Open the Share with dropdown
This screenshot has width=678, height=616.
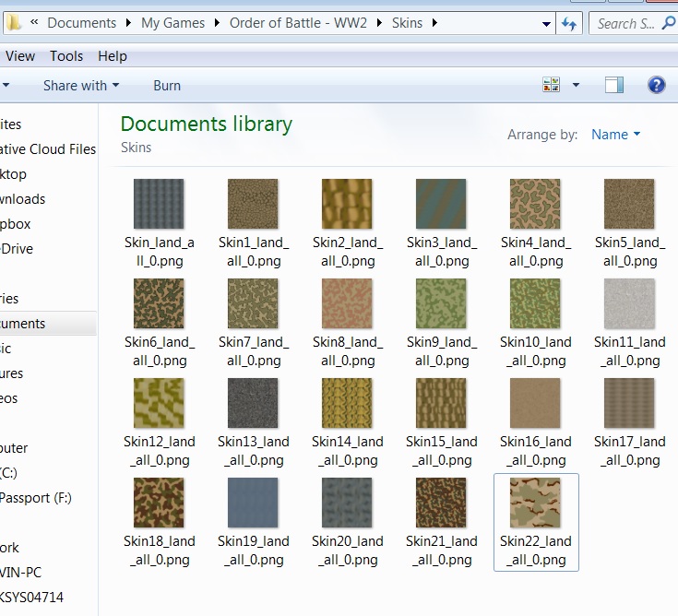pos(81,86)
